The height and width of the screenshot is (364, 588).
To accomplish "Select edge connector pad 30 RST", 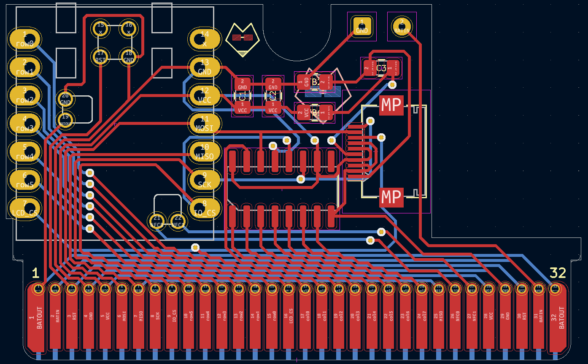I will (x=521, y=317).
